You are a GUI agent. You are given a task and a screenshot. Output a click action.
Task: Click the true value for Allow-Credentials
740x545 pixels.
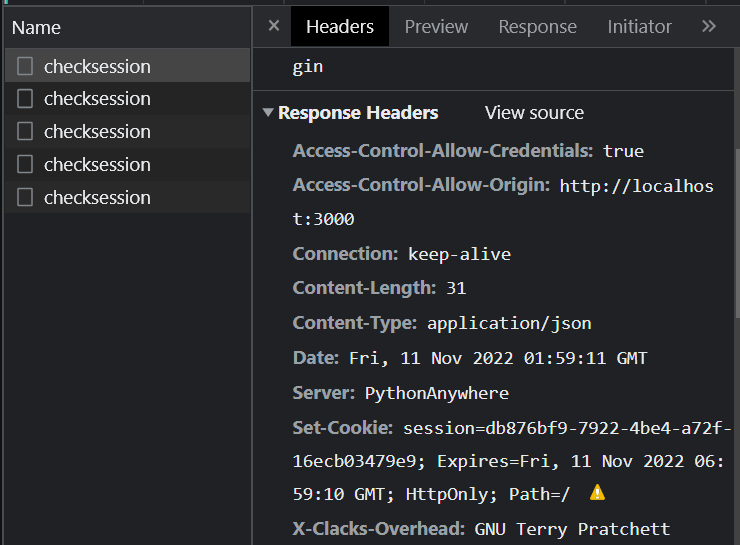623,151
